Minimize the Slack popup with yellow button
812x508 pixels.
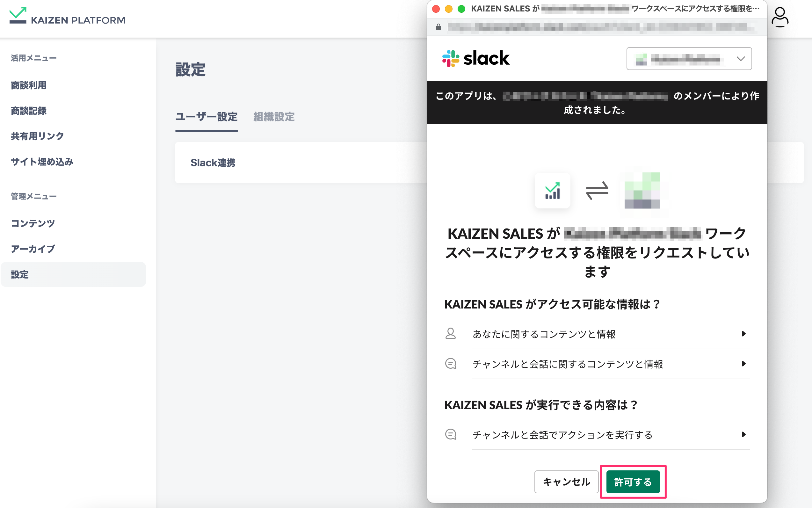(448, 9)
